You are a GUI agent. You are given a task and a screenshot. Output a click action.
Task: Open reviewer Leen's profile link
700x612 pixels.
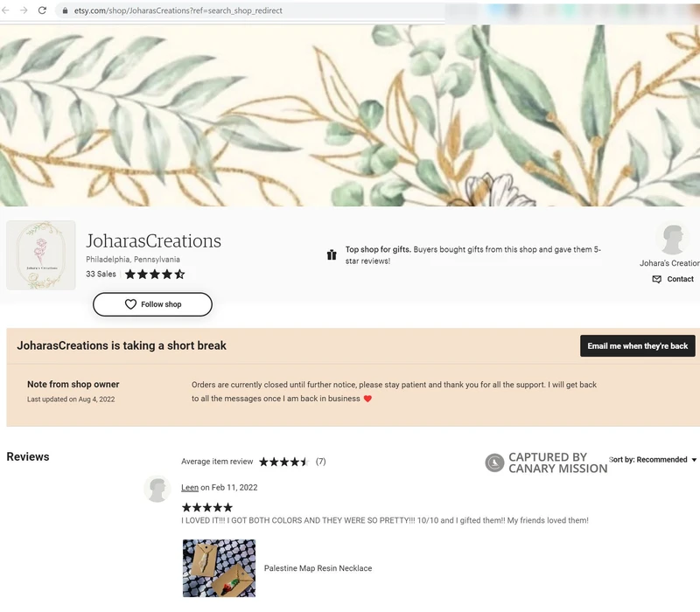click(190, 488)
